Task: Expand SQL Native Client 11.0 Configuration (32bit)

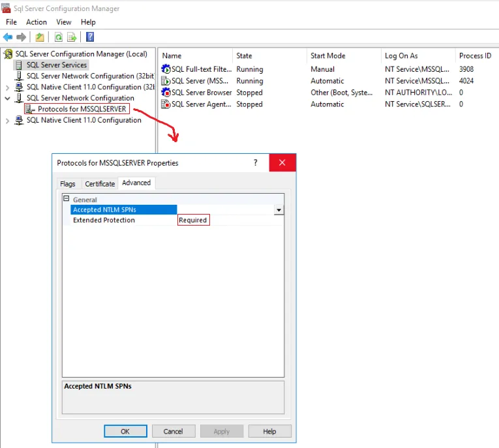Action: (x=7, y=87)
